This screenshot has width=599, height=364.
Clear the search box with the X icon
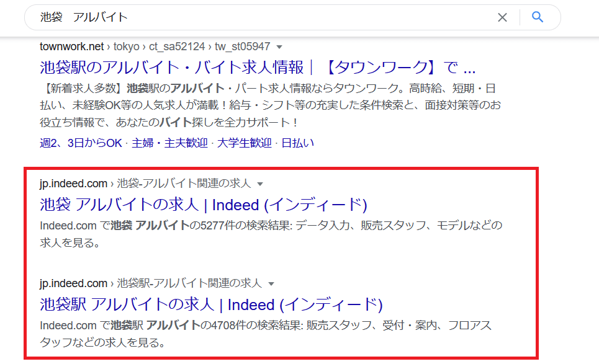pos(502,17)
